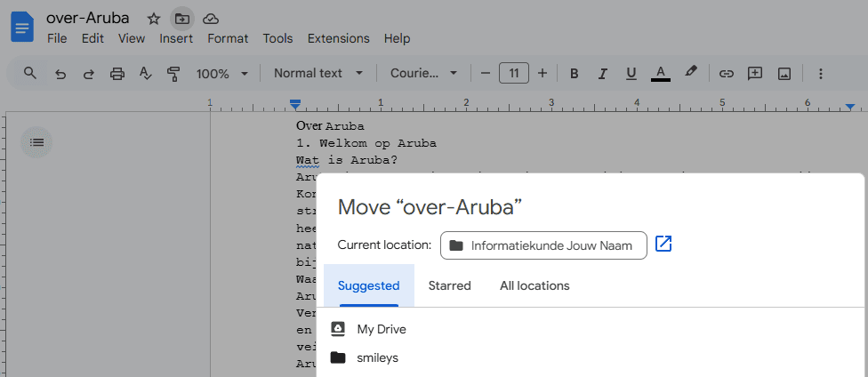
Task: Star the over-Aruba document
Action: [154, 18]
